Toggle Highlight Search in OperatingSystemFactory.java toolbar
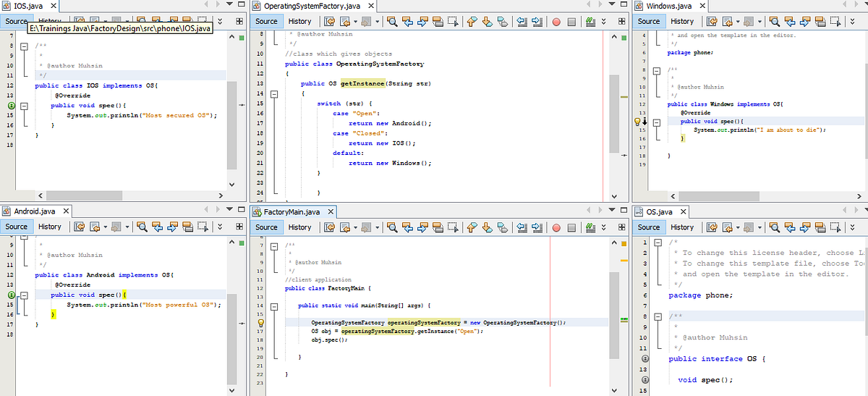The width and height of the screenshot is (868, 396). (438, 22)
